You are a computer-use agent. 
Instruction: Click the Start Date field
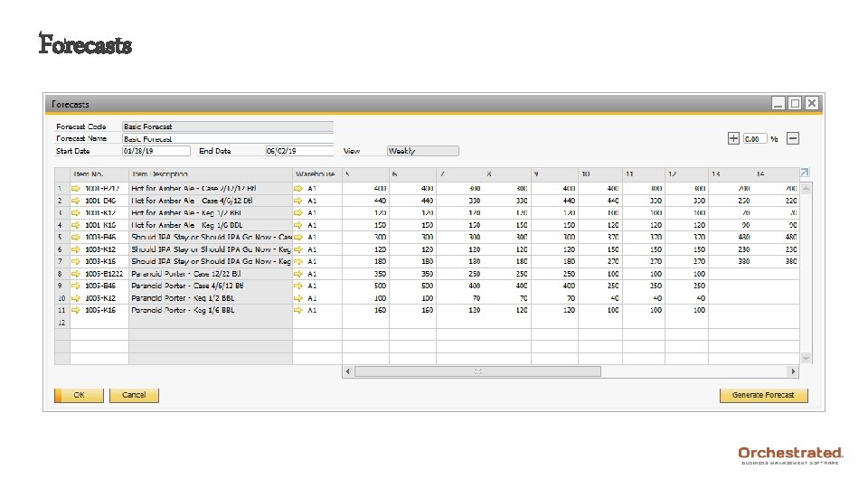[x=156, y=151]
